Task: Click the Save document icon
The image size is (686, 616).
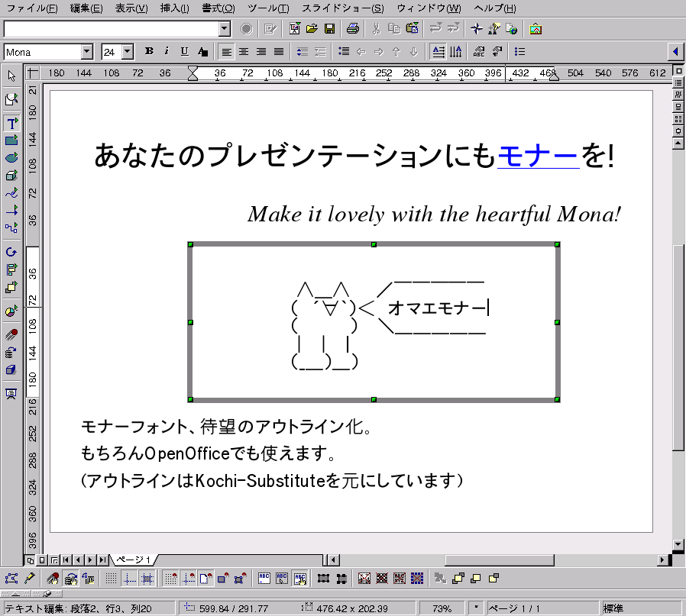Action: pyautogui.click(x=329, y=29)
